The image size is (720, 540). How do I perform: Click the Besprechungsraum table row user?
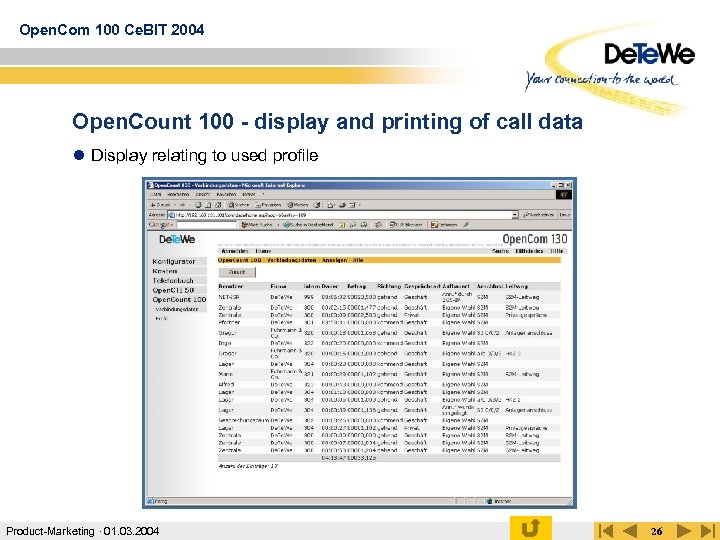coord(244,420)
